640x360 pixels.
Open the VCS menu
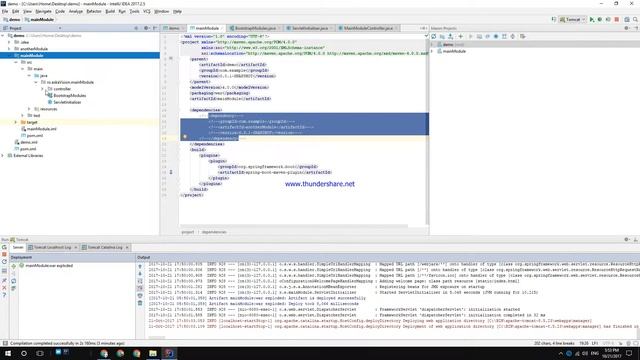coord(147,11)
